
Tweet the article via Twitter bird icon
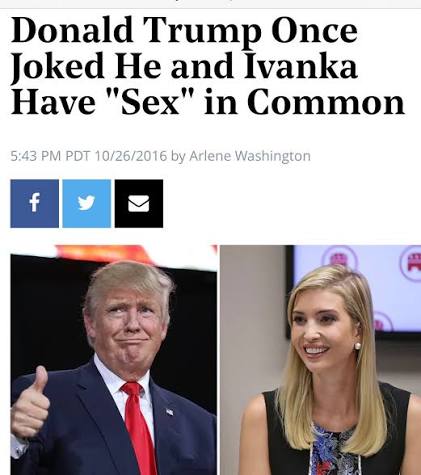click(87, 204)
